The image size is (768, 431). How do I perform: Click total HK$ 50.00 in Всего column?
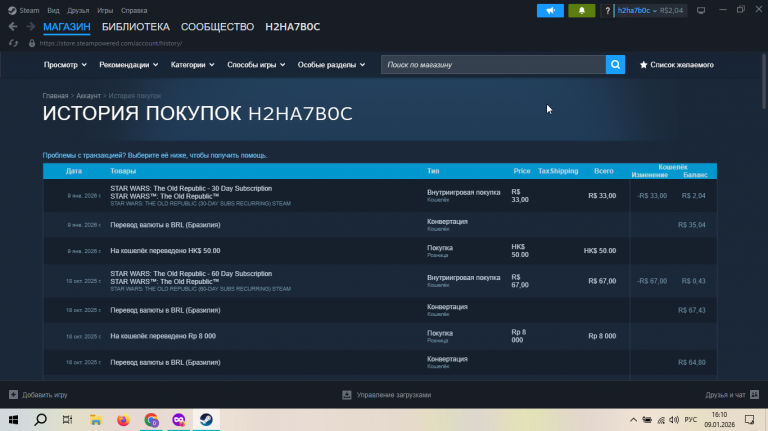600,251
